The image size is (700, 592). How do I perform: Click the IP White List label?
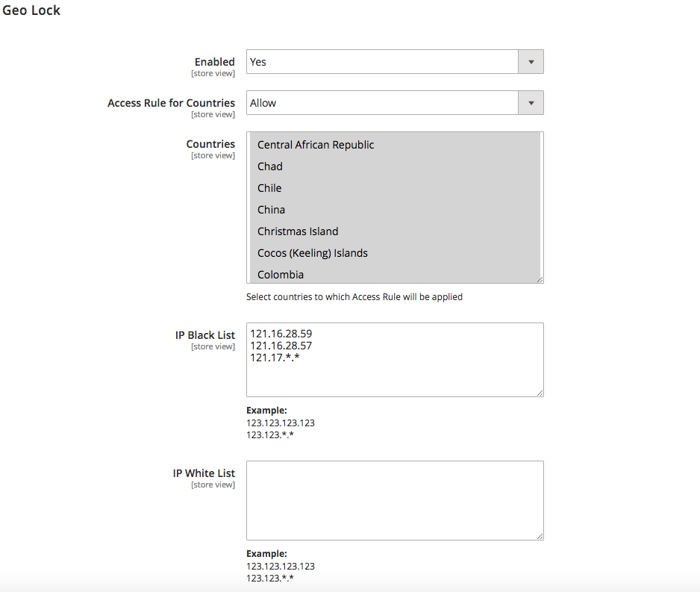tap(204, 473)
